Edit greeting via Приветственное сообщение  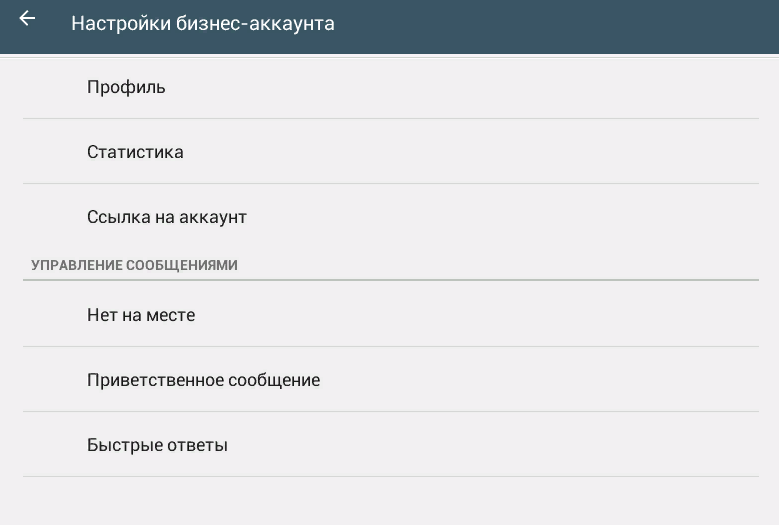click(x=203, y=380)
